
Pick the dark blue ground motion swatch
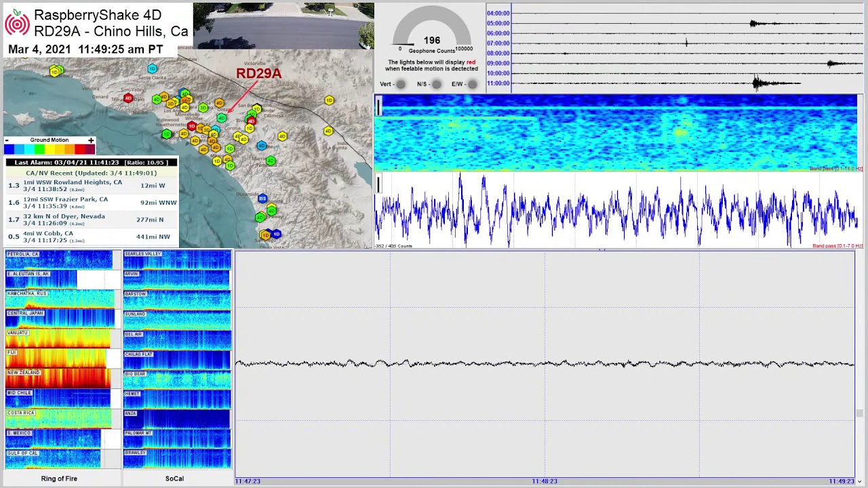point(9,149)
